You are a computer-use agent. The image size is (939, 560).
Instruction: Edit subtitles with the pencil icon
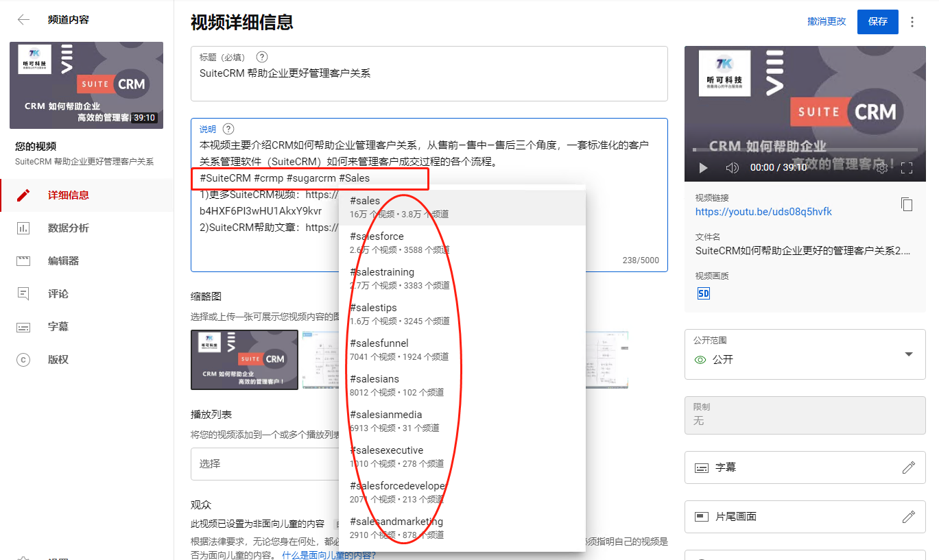(x=908, y=467)
